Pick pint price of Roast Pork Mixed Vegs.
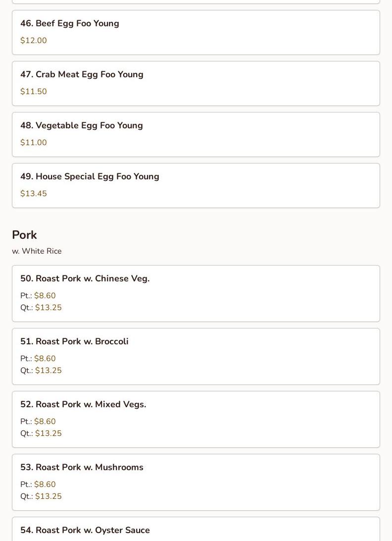392x541 pixels. pos(45,422)
